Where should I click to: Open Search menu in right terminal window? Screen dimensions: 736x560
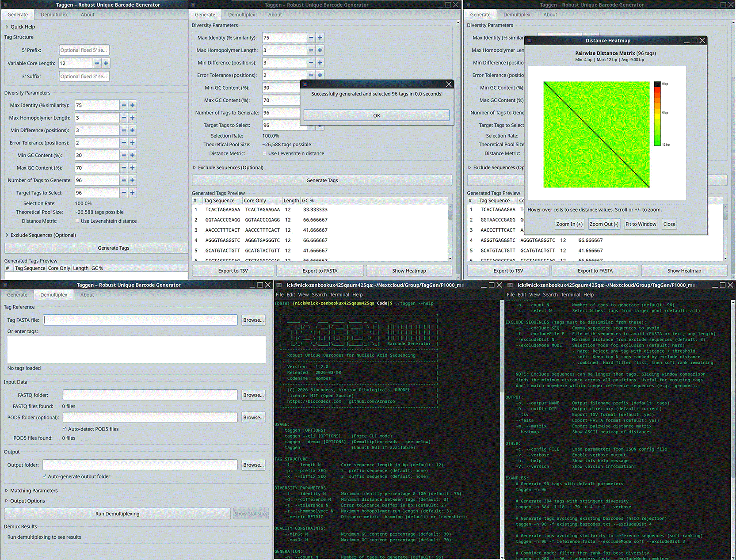[550, 295]
